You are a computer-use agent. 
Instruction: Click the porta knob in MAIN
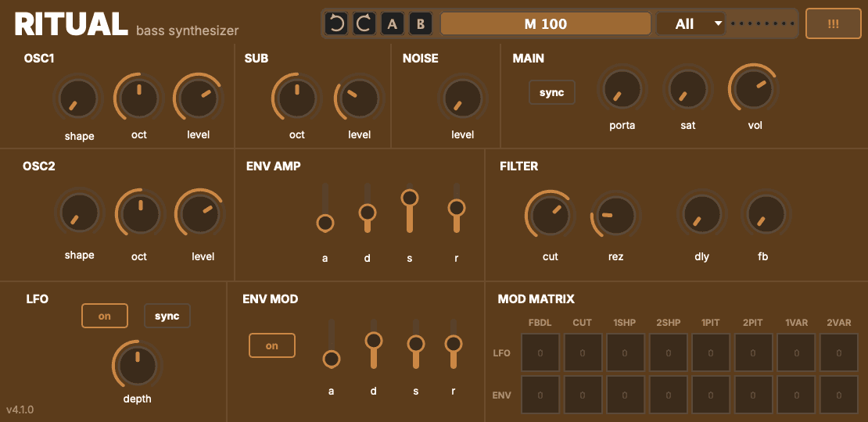coord(622,89)
